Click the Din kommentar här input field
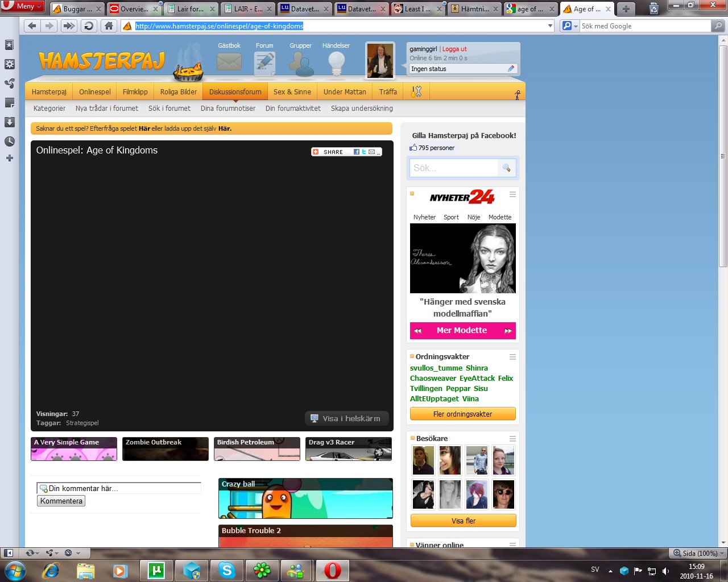728x582 pixels. click(x=119, y=488)
